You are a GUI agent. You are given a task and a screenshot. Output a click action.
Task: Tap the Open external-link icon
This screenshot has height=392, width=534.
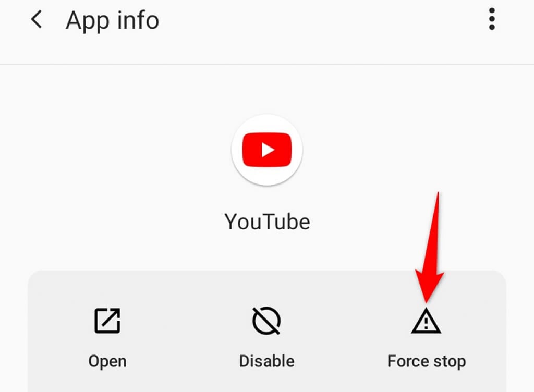pos(107,321)
